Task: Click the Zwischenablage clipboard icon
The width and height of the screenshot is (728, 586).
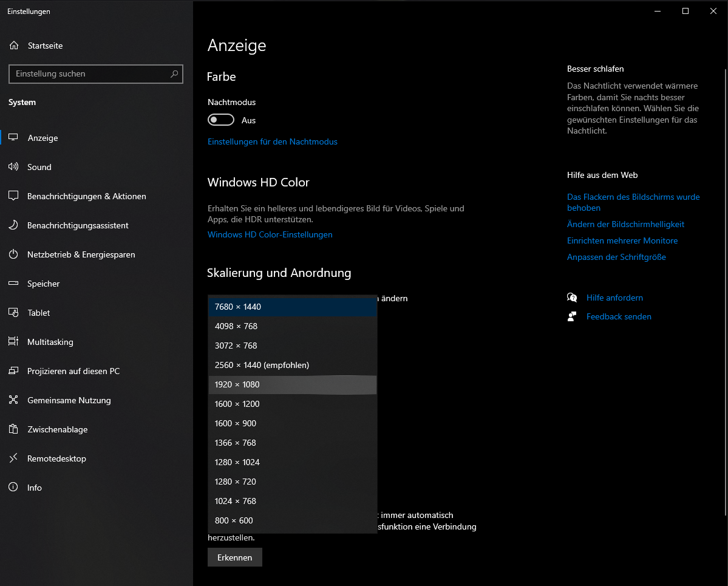Action: click(x=13, y=429)
